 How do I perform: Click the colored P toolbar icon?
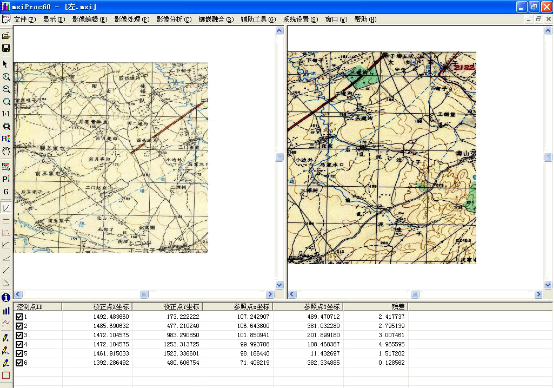click(x=6, y=179)
